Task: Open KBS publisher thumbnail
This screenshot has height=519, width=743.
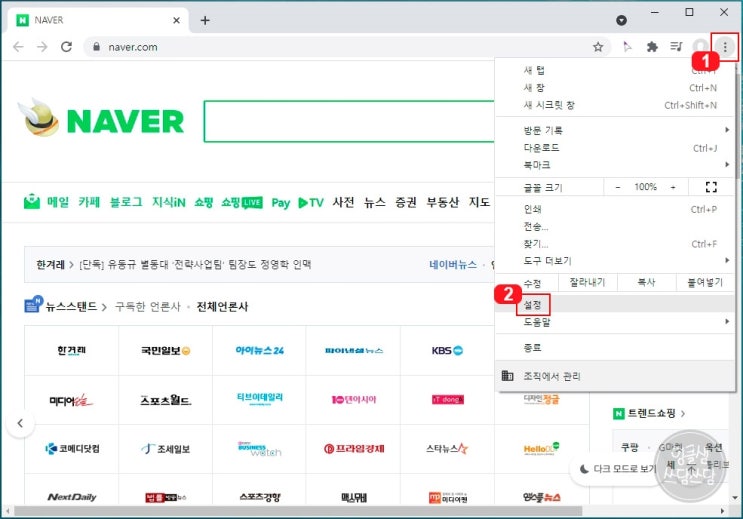Action: tap(447, 350)
